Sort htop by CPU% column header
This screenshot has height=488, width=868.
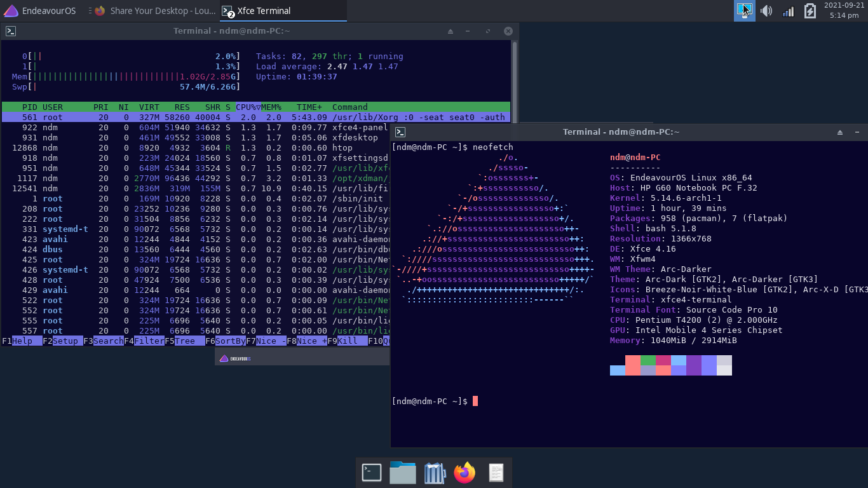click(248, 107)
